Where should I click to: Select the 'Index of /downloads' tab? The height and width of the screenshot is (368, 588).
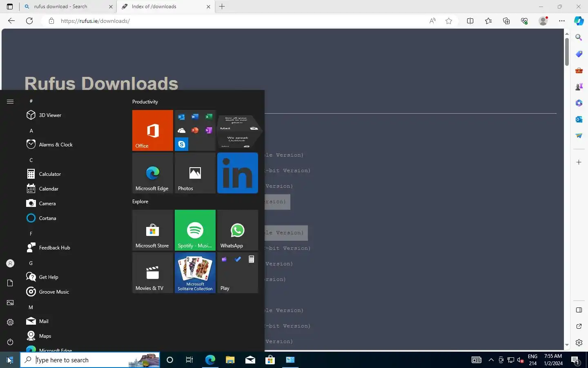(166, 7)
